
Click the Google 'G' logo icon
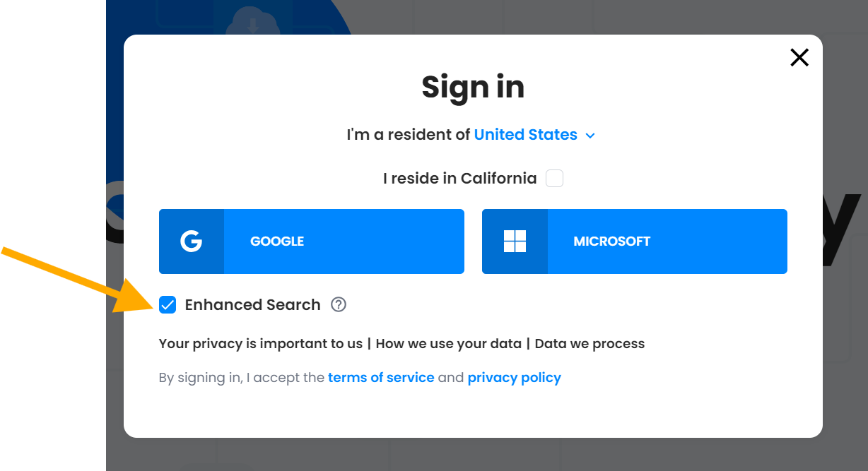tap(191, 242)
